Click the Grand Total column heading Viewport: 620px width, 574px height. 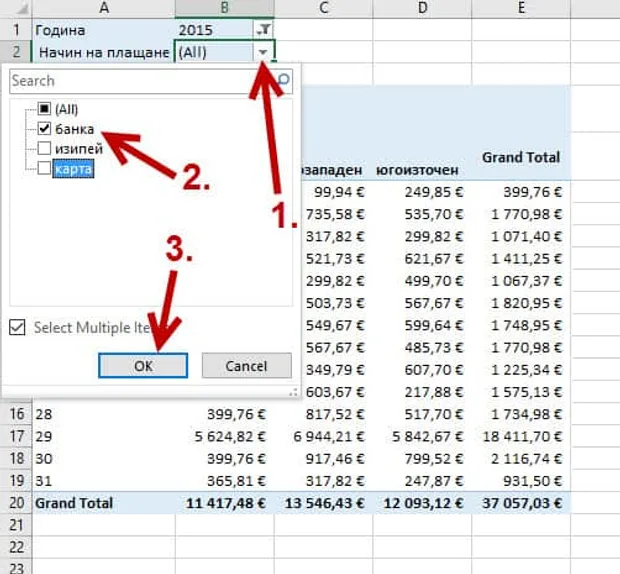coord(521,157)
